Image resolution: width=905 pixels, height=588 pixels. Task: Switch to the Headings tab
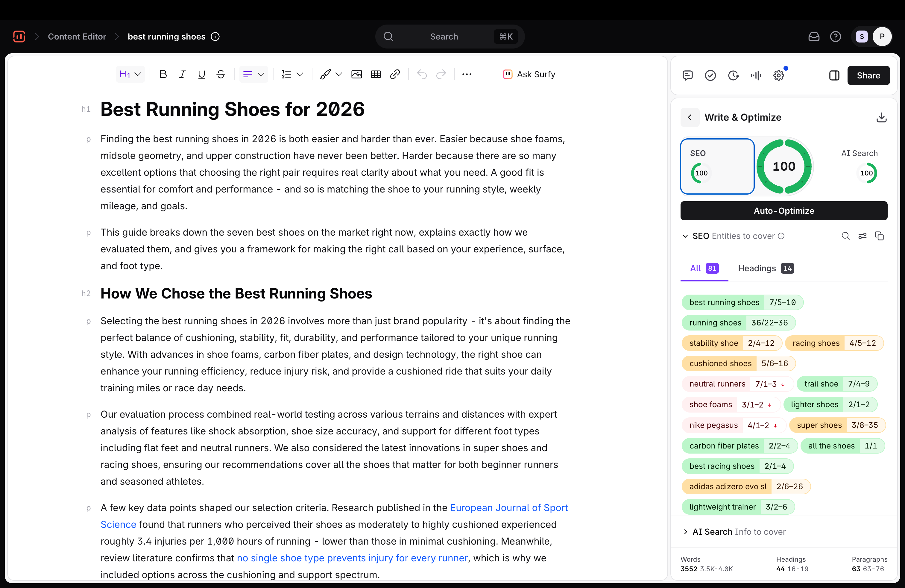(766, 269)
